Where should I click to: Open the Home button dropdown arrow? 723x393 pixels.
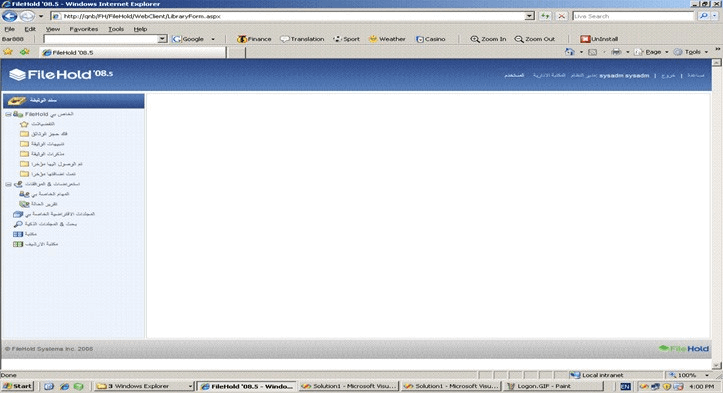pyautogui.click(x=581, y=52)
